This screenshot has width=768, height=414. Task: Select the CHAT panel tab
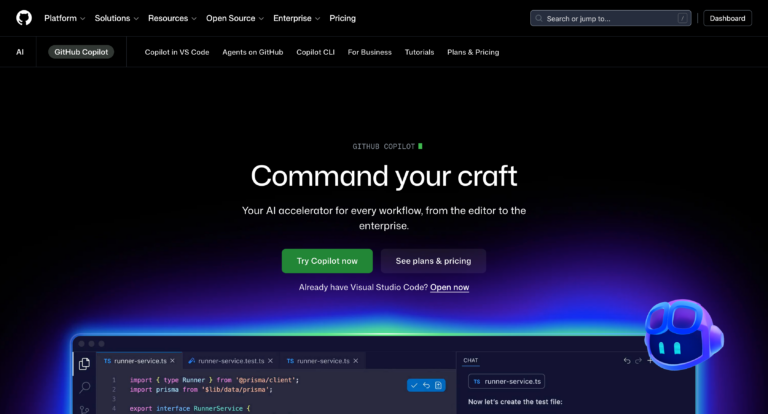471,360
